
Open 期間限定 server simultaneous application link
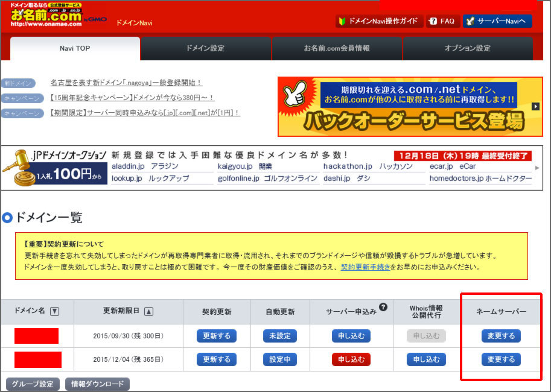click(145, 113)
